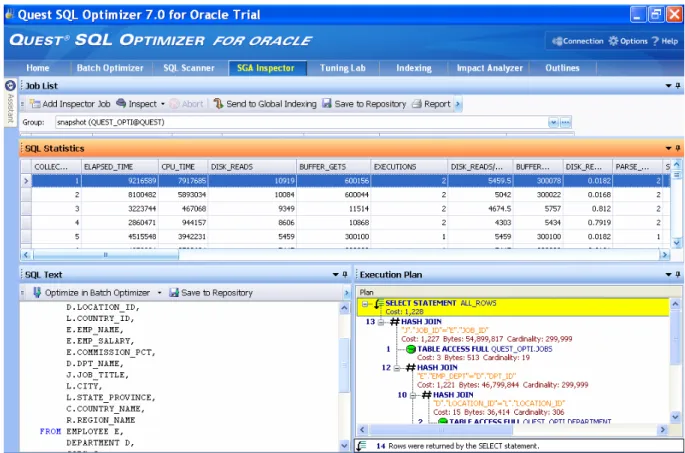Click the HASH JOIN step 10 icon
This screenshot has height=453, width=685.
coord(426,395)
